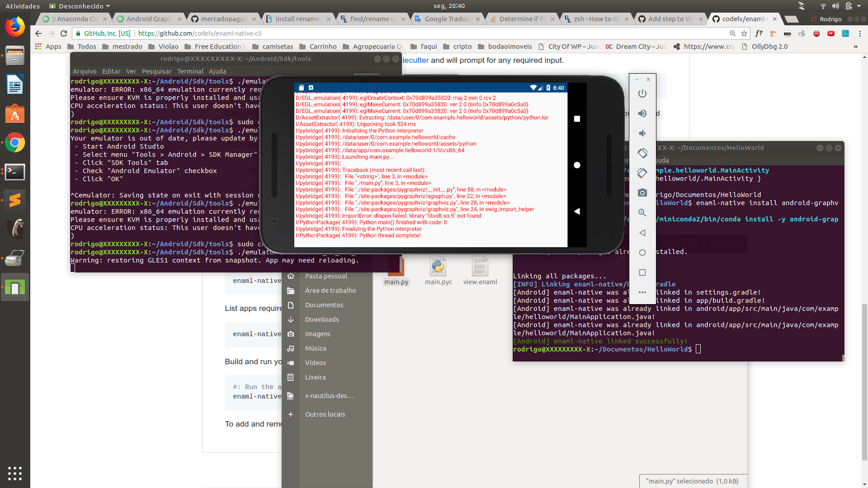Raise the emulator volume with the speaker icon
This screenshot has width=868, height=488.
642,113
